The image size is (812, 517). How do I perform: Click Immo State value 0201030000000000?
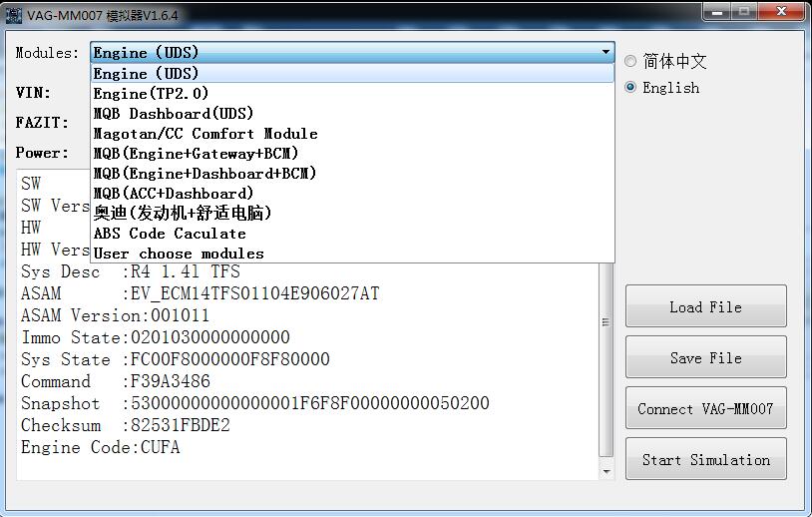(x=209, y=337)
